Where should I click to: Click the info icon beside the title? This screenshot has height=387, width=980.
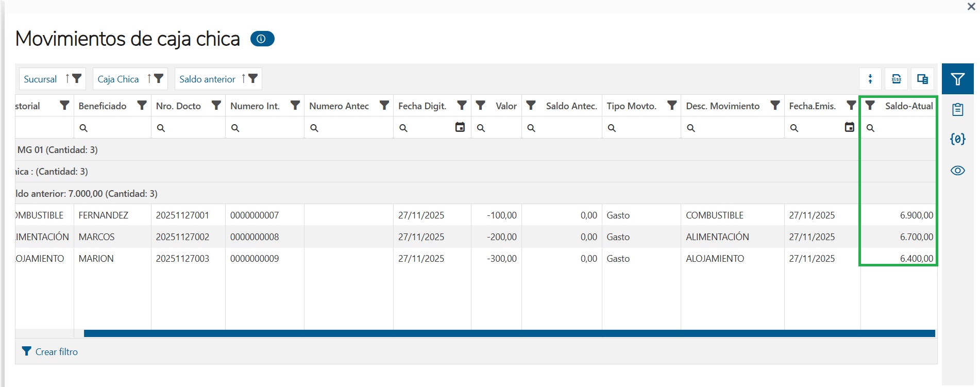[262, 39]
